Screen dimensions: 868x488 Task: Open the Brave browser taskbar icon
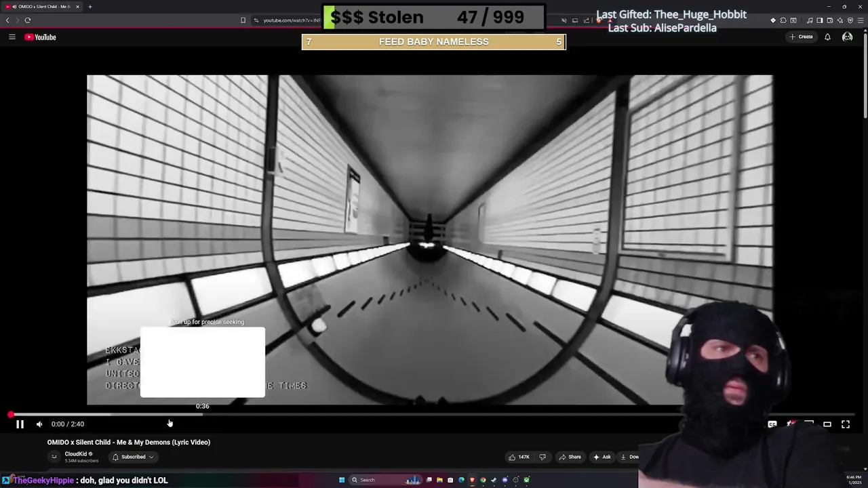[x=472, y=480]
